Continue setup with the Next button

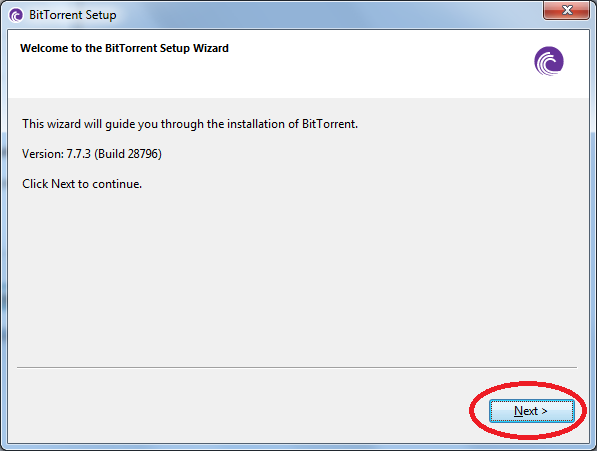click(x=532, y=411)
